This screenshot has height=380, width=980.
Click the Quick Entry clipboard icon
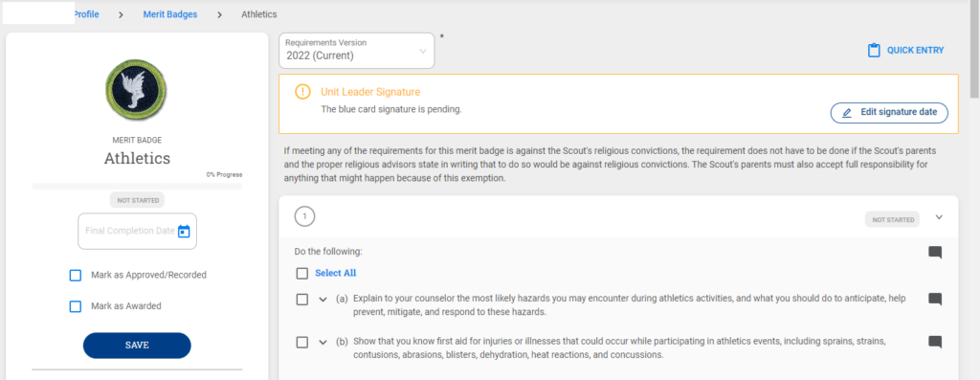[874, 51]
